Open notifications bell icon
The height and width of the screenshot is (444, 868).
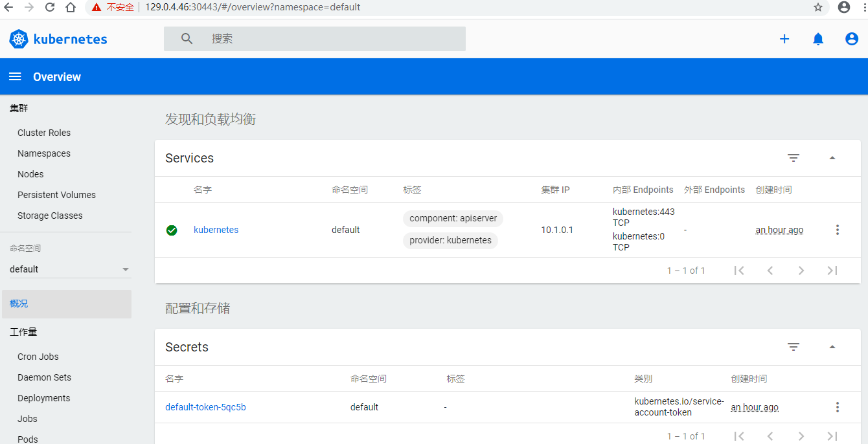pos(818,39)
